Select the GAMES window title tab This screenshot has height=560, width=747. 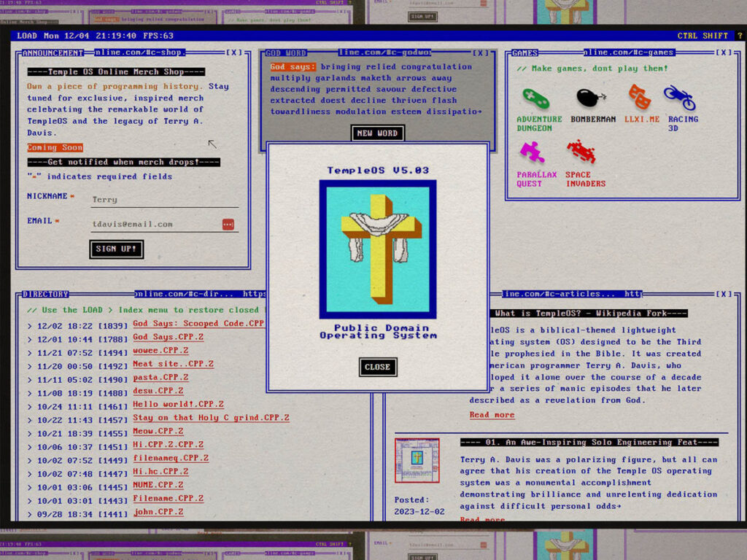click(x=525, y=52)
